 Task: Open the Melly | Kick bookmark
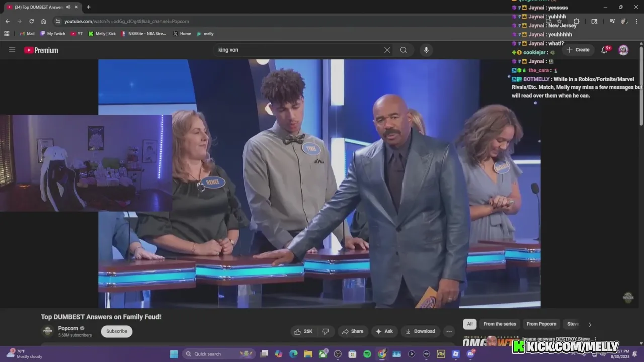point(102,34)
